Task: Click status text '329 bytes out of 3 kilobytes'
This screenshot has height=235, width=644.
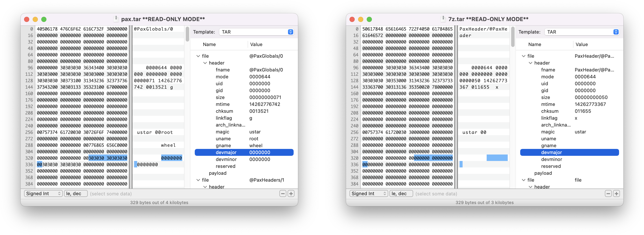Action: 485,203
